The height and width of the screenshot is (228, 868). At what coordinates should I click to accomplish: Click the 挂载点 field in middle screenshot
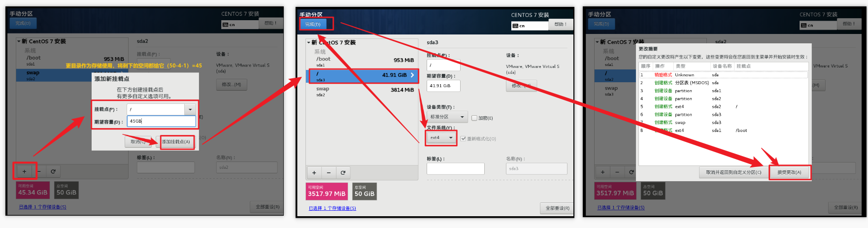point(443,65)
